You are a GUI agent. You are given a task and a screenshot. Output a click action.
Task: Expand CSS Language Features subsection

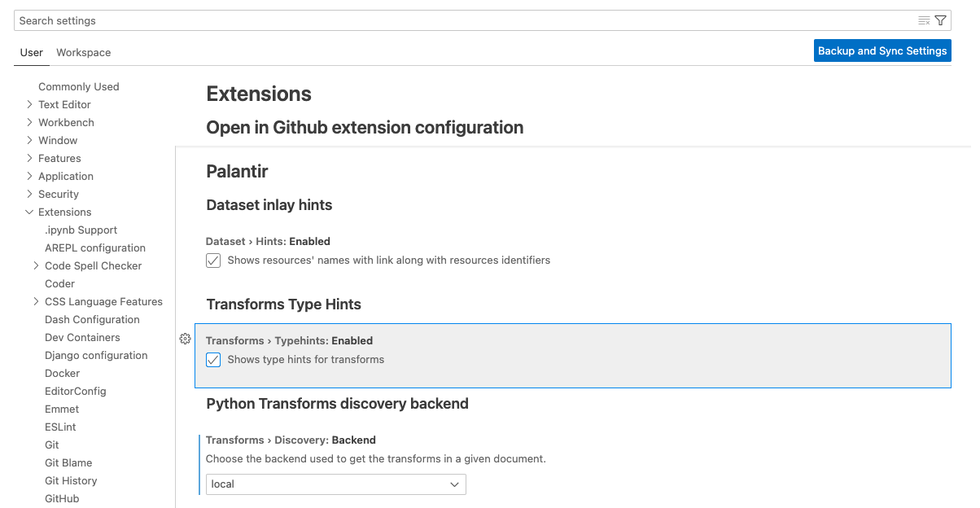click(36, 301)
